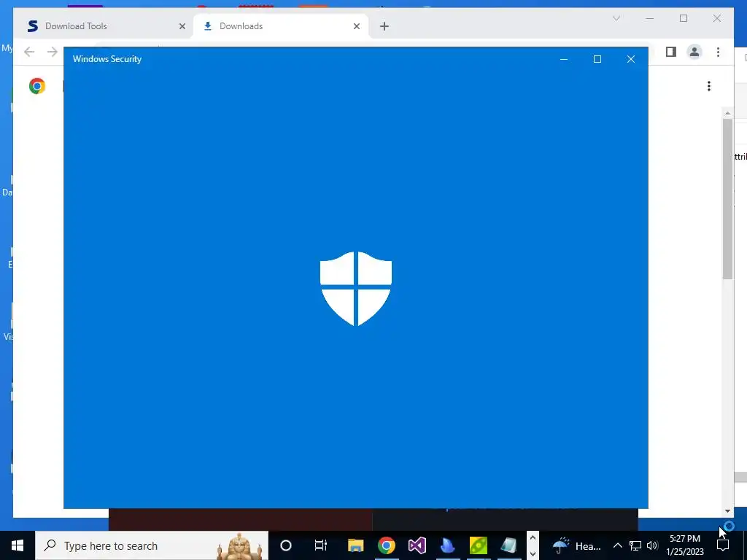Click the Chrome logo on Downloads page
Screen dimensions: 747x560
[37, 86]
